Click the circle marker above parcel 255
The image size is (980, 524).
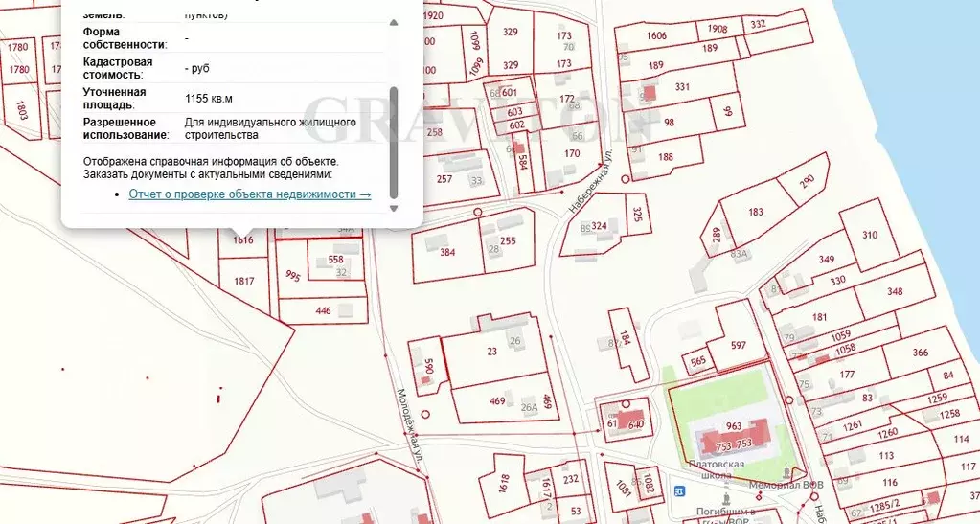click(x=478, y=213)
